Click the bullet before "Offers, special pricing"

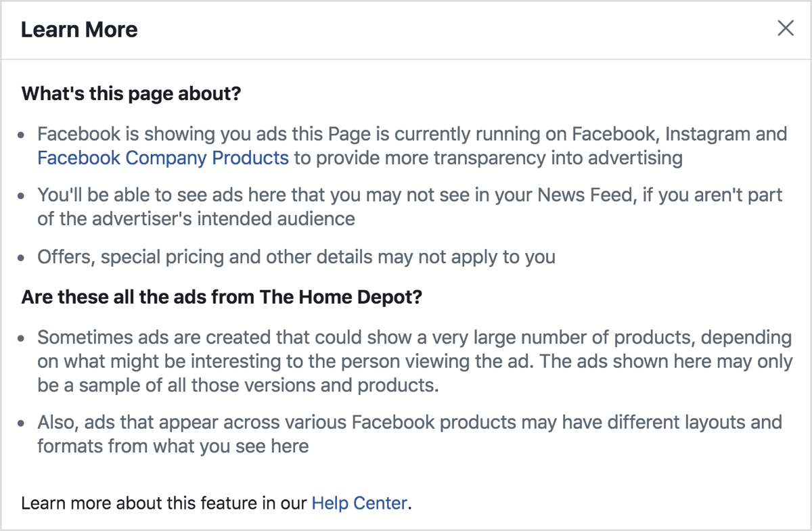(x=23, y=258)
